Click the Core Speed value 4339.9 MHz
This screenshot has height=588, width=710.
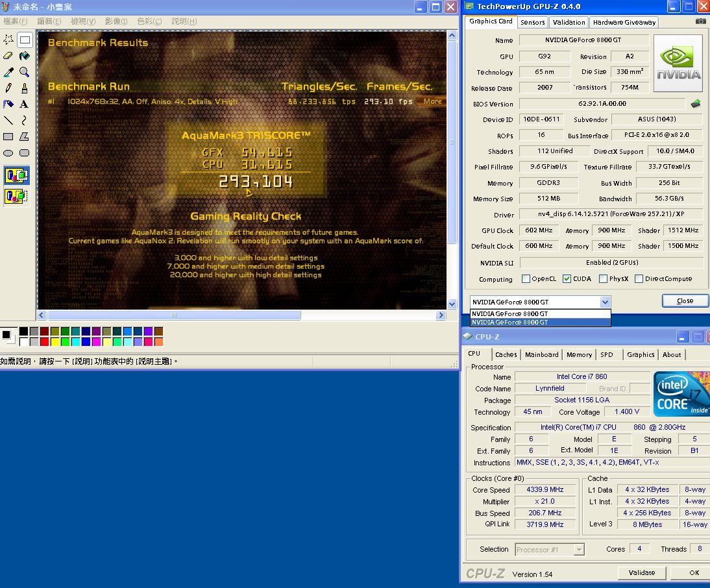coord(545,490)
